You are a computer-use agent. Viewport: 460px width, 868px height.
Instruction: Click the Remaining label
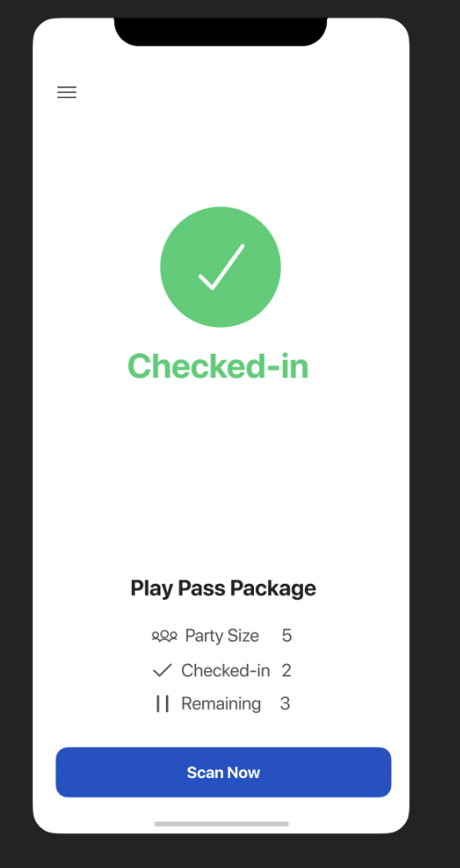tap(221, 704)
